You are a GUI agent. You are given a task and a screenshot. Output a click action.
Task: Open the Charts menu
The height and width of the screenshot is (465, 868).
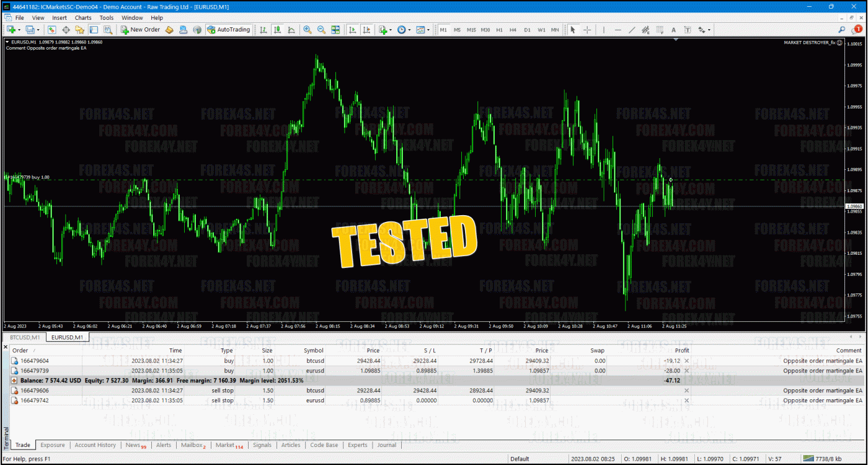[83, 17]
